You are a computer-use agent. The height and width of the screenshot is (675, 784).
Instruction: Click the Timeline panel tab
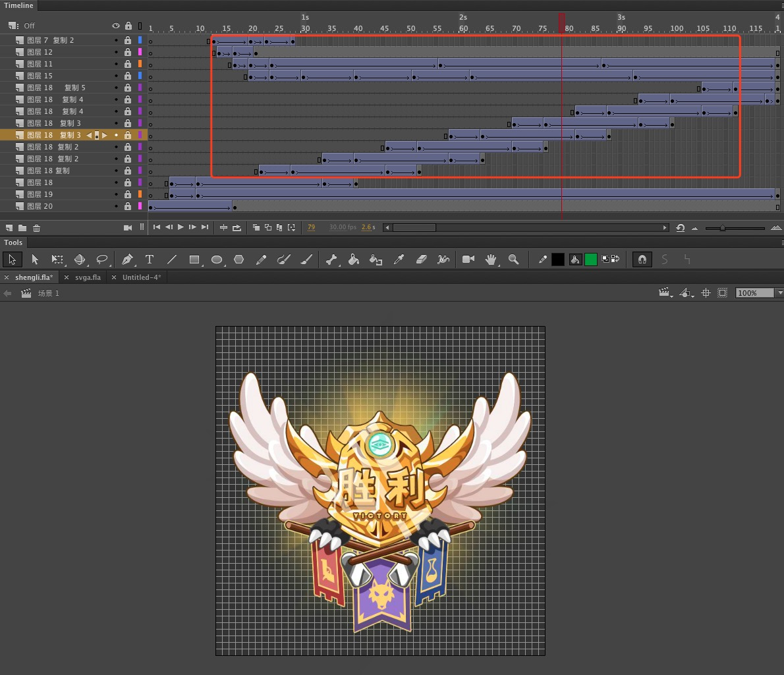[18, 5]
